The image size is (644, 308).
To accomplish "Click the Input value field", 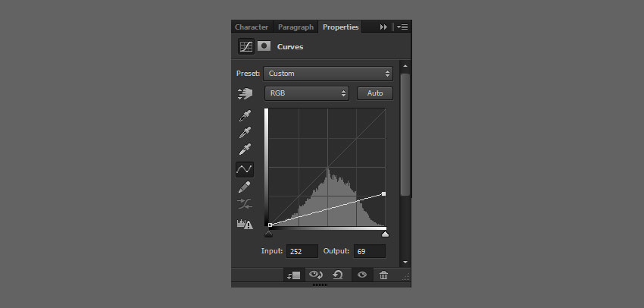I will pyautogui.click(x=302, y=251).
